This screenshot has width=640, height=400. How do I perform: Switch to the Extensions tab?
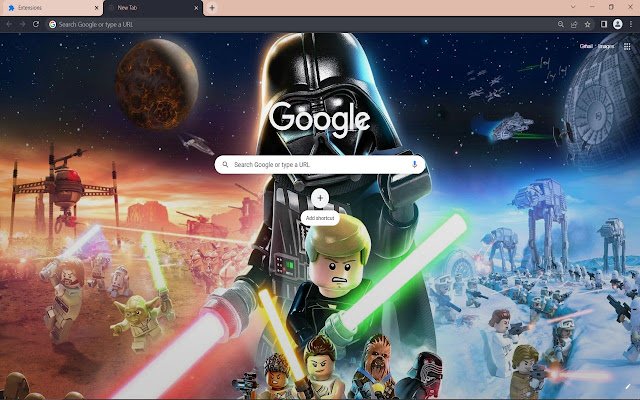51,8
